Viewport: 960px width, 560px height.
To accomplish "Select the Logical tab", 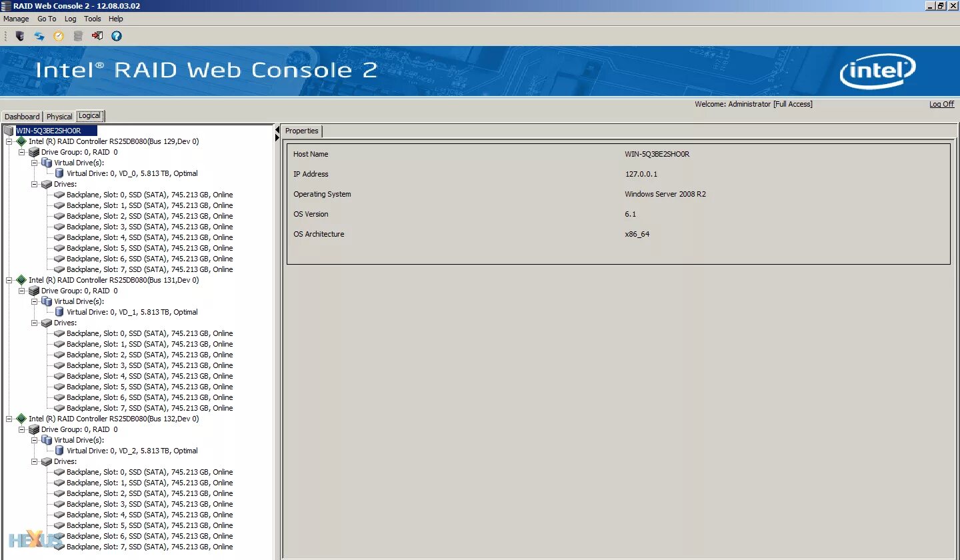I will pyautogui.click(x=90, y=116).
